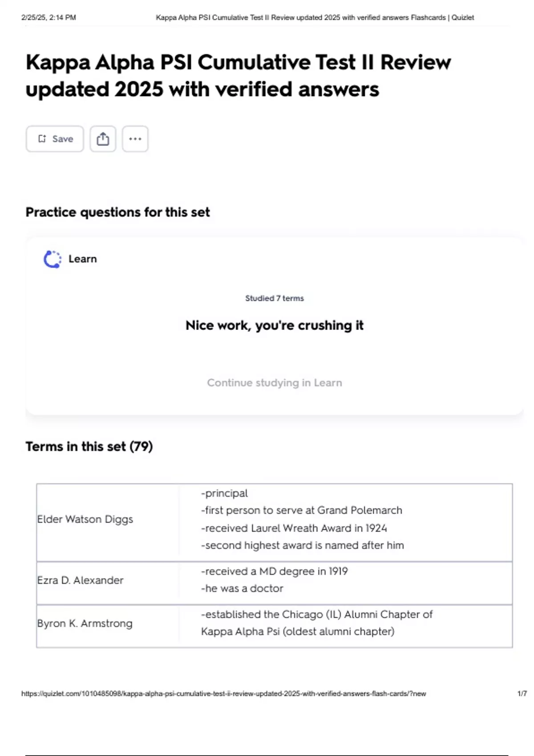The height and width of the screenshot is (756, 534).
Task: Click the Save button
Action: pyautogui.click(x=55, y=139)
